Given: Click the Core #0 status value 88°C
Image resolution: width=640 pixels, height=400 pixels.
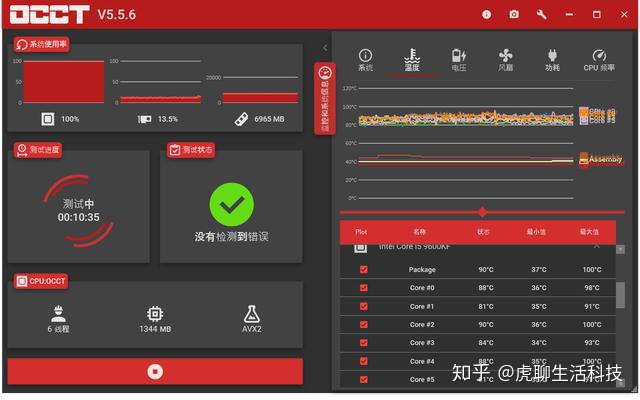Looking at the screenshot, I should click(486, 288).
